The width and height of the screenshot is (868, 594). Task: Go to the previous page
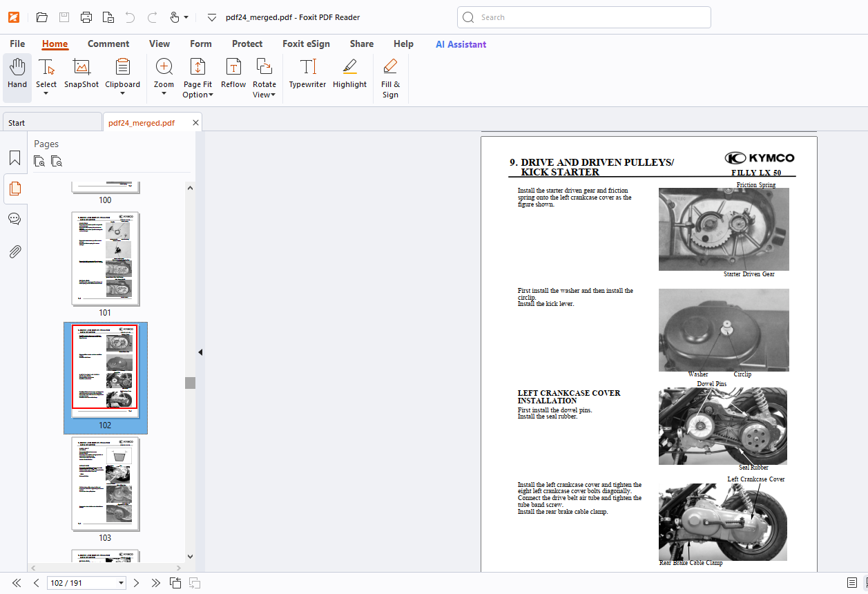37,583
